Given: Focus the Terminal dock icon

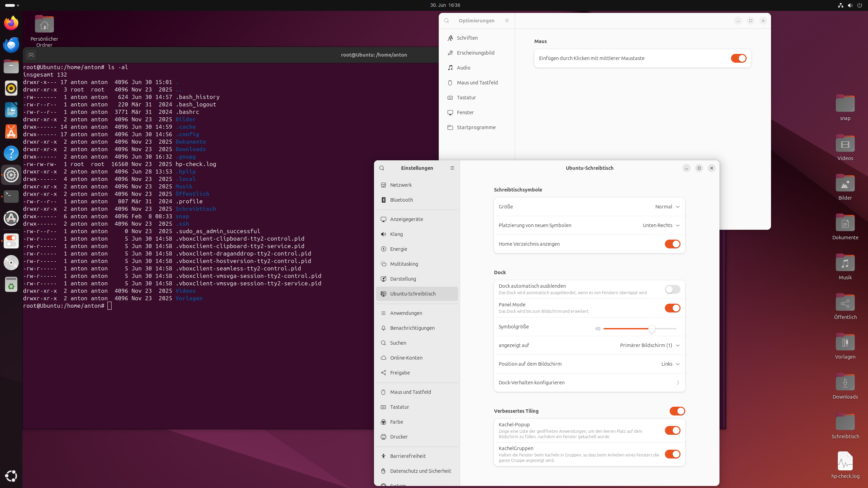Looking at the screenshot, I should pyautogui.click(x=11, y=197).
